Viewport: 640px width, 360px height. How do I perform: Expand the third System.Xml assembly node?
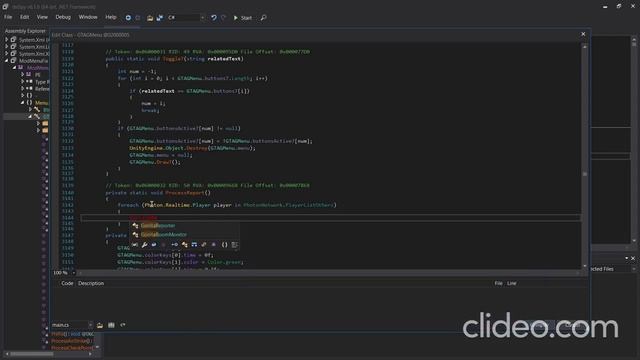click(7, 53)
